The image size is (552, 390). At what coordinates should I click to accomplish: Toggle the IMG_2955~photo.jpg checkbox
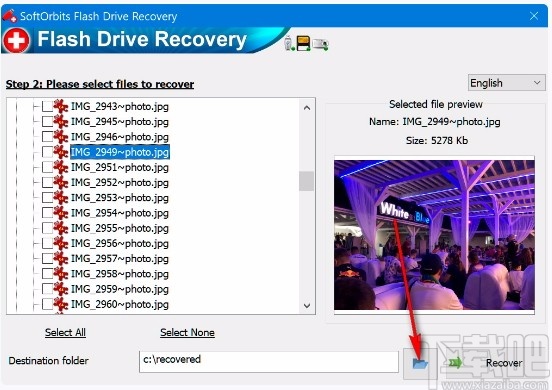[47, 228]
